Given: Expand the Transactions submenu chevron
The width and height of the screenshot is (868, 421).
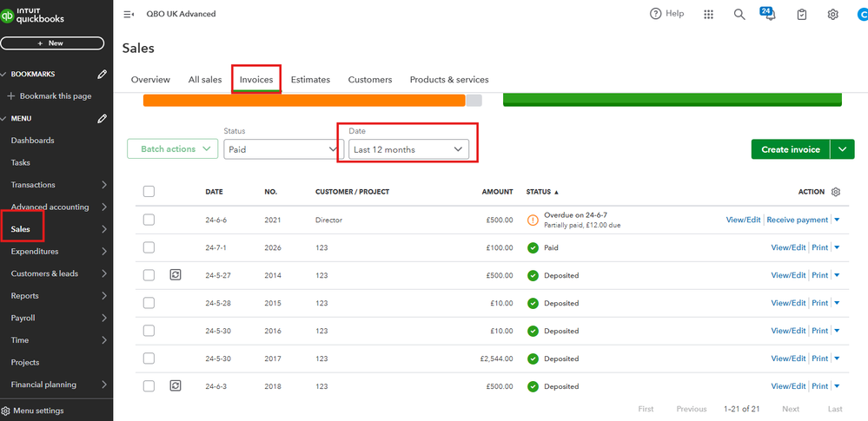Looking at the screenshot, I should tap(104, 185).
